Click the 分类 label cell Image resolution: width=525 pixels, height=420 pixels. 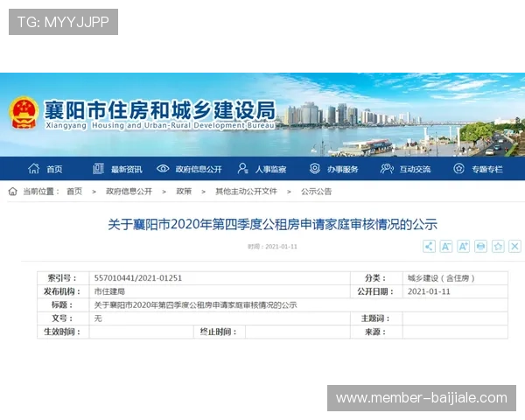click(x=376, y=278)
